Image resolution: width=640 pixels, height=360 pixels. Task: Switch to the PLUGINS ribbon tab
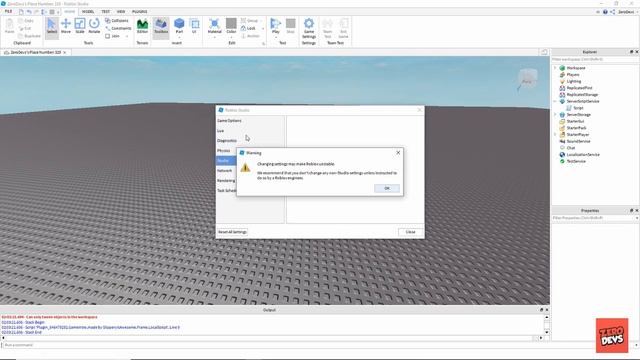(x=140, y=11)
